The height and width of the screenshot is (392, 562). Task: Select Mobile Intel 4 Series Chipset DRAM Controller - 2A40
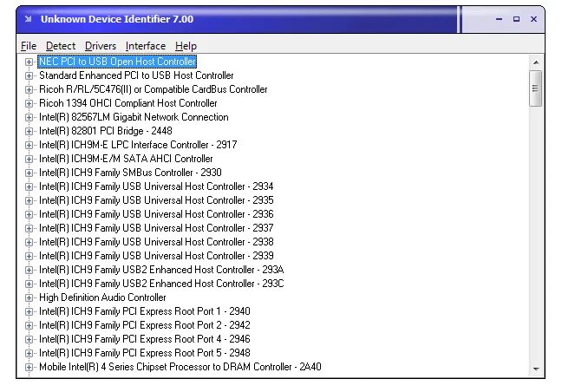(x=180, y=367)
